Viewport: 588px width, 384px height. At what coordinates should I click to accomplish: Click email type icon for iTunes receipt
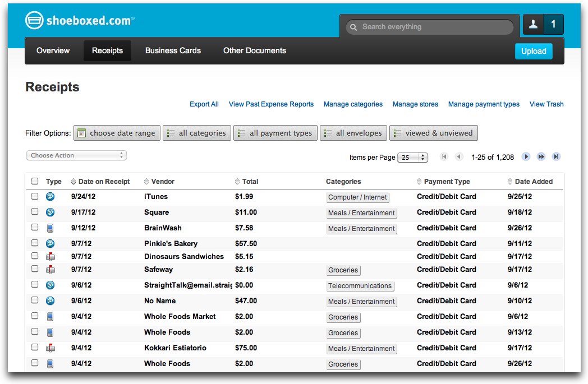pyautogui.click(x=50, y=196)
